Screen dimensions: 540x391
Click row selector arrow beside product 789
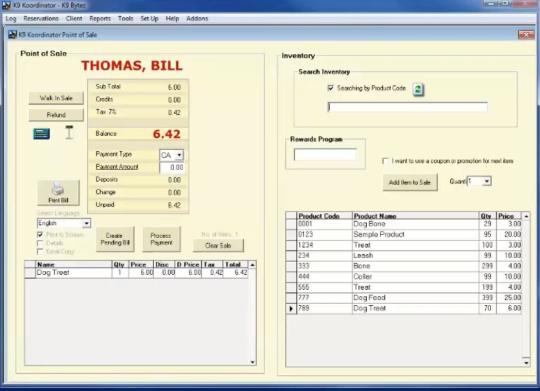coord(291,309)
